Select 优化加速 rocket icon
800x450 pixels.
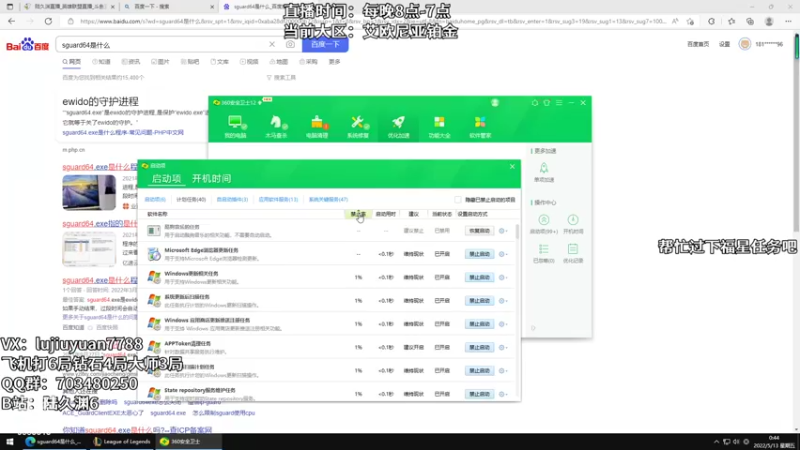click(398, 127)
